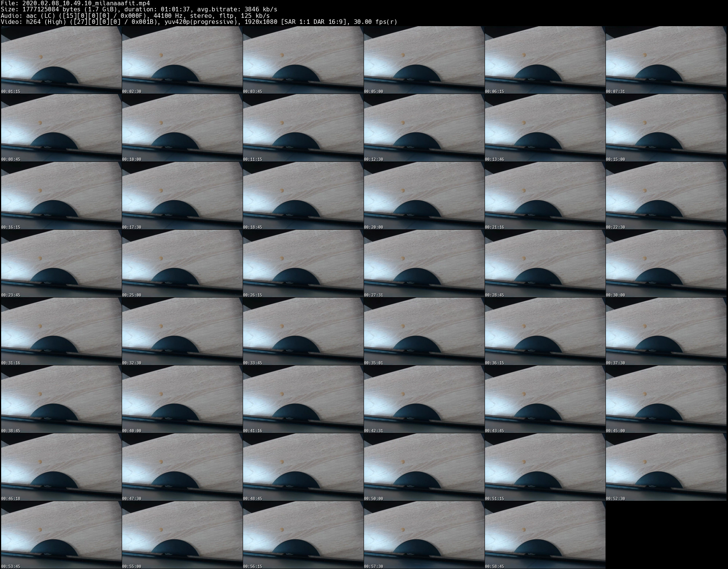
Task: Select the snapshot taken at 00:48:45
Action: point(303,467)
